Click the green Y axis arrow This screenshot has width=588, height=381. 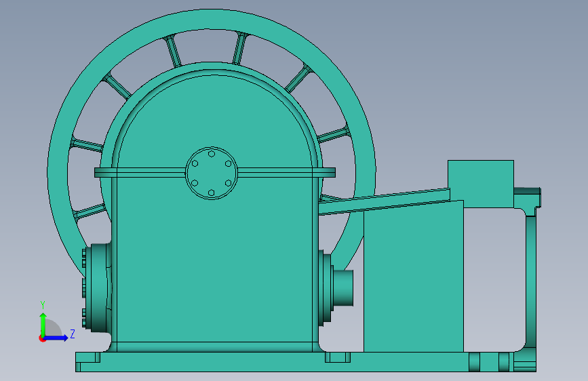[43, 324]
